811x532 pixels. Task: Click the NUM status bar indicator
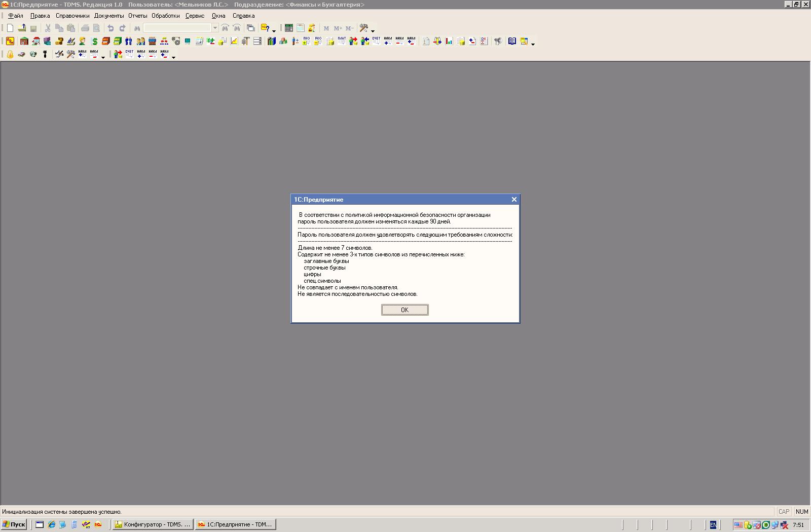(802, 512)
